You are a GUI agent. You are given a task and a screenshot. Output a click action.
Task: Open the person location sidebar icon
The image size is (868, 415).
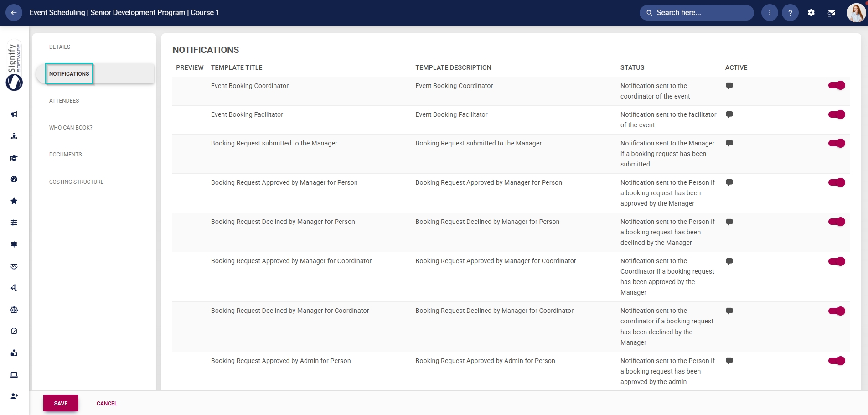[14, 136]
